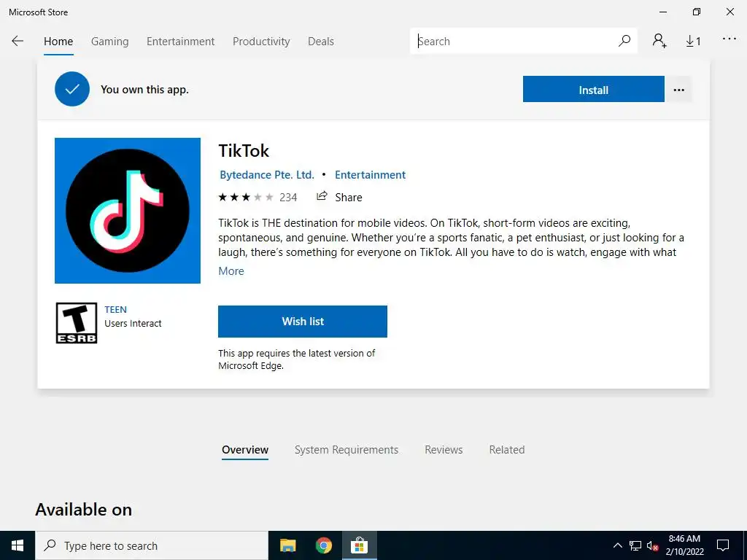This screenshot has height=560, width=747.
Task: Open the See more menu in header
Action: pos(729,39)
